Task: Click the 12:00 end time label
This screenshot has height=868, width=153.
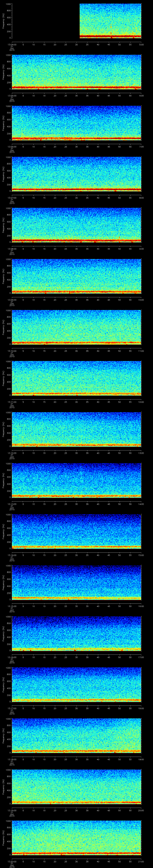Action: point(141,402)
